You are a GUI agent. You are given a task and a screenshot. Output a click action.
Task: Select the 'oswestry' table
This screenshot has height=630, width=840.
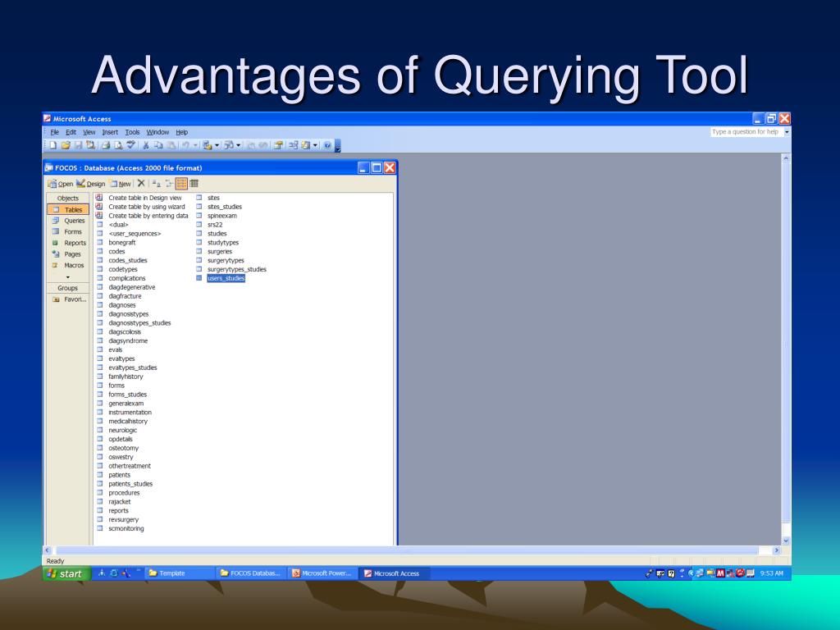[x=115, y=458]
